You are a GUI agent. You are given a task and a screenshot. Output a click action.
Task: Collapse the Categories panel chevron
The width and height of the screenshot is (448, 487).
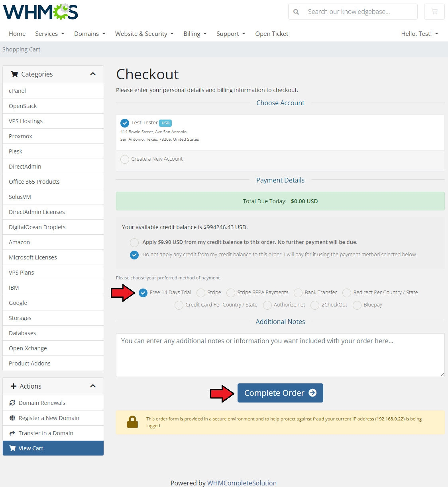[93, 74]
